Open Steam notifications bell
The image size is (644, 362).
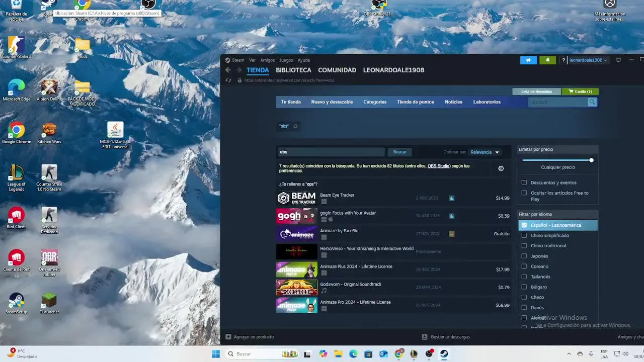point(548,60)
